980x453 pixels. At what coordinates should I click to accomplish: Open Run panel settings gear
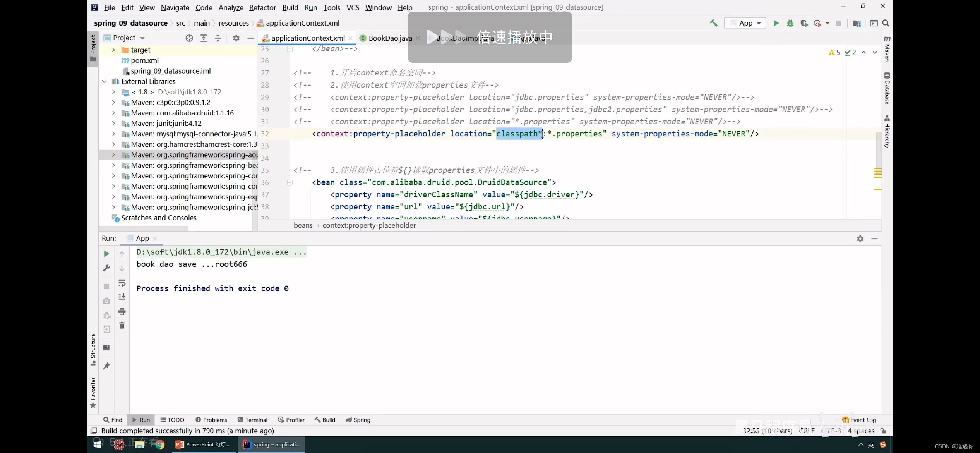coord(860,239)
